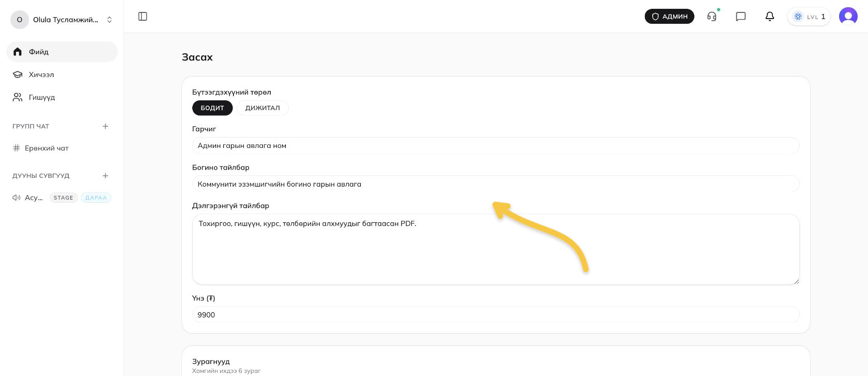Expand the Olula community switcher

62,20
